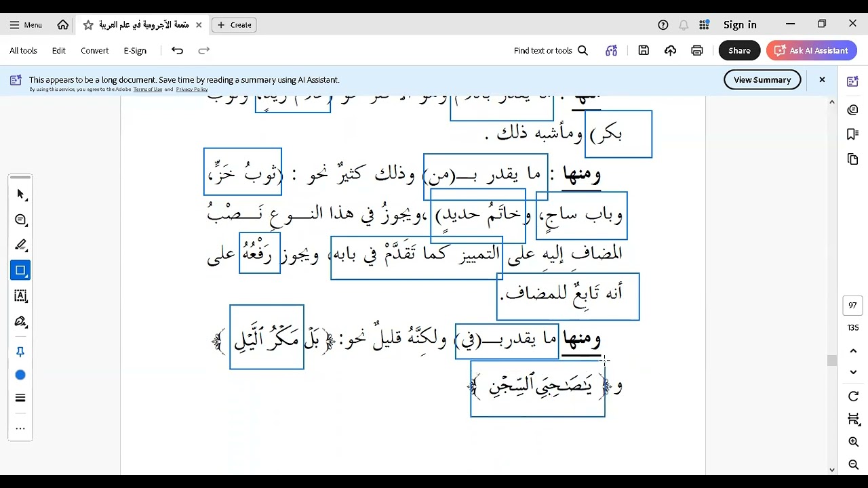Select the rectangle drawing tool
868x488 pixels.
click(x=20, y=270)
